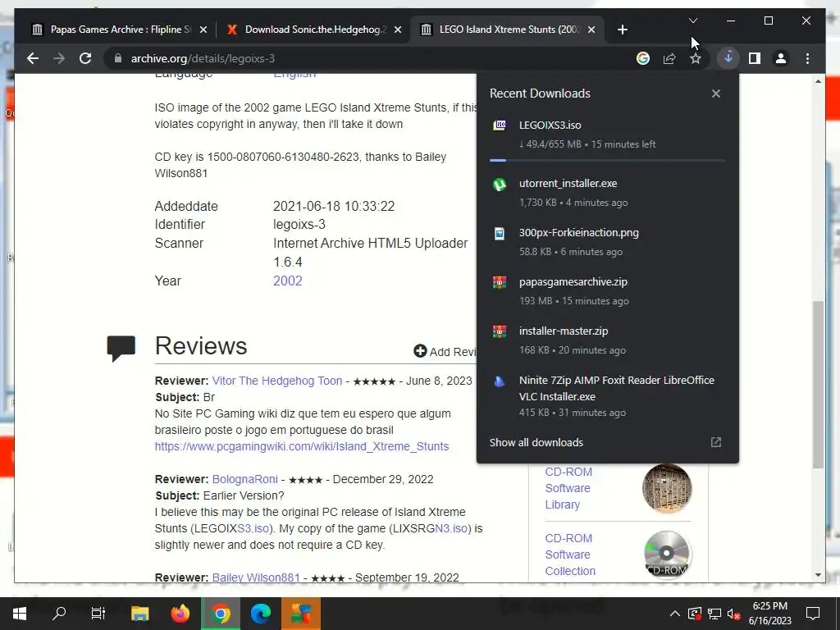The width and height of the screenshot is (840, 630).
Task: Click Add Review button
Action: point(445,351)
